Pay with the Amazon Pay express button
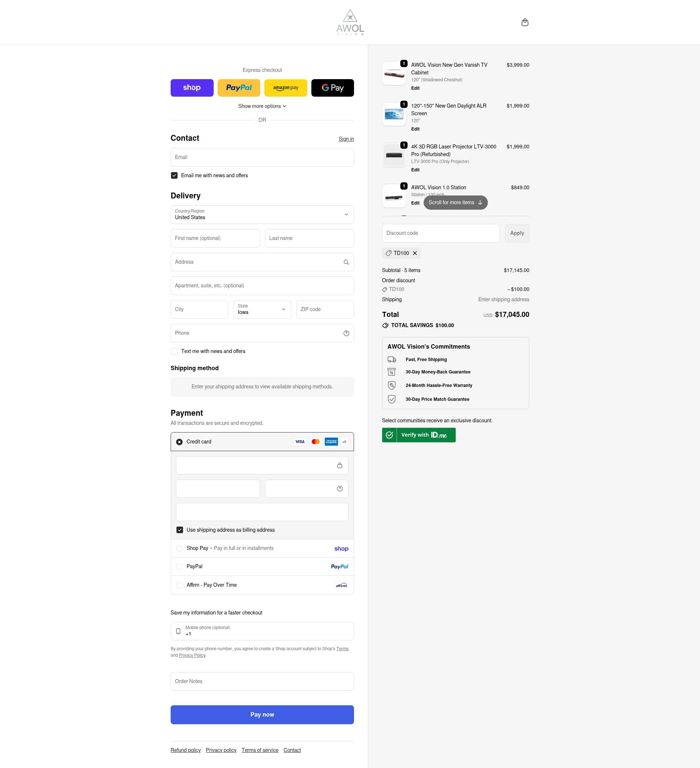Viewport: 700px width, 768px height. coord(285,88)
